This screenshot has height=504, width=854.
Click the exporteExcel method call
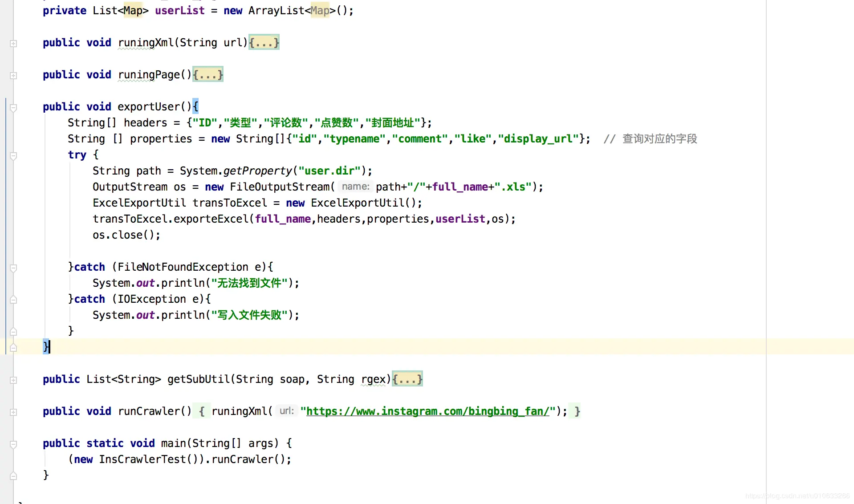tap(211, 219)
